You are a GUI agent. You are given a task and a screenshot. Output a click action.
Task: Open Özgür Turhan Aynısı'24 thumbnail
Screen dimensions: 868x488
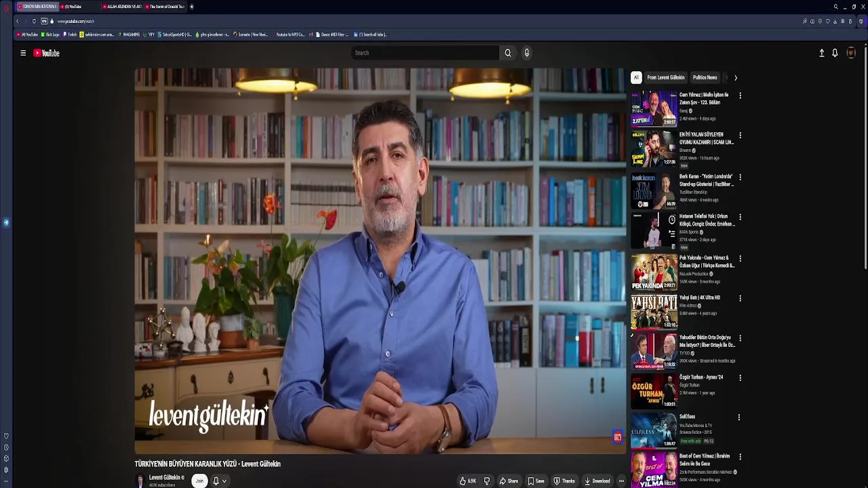click(654, 391)
